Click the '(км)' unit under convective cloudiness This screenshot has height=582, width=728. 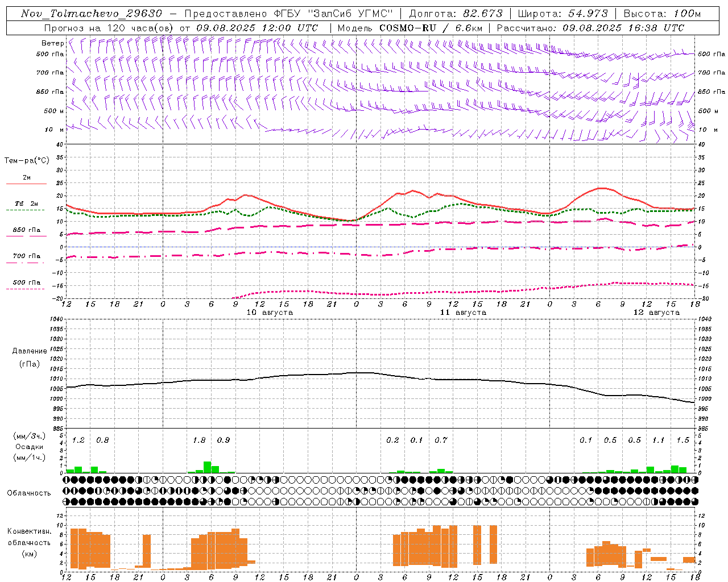29,554
